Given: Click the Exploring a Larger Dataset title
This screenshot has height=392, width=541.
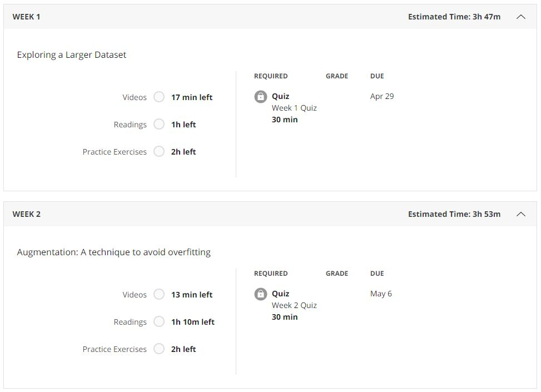Looking at the screenshot, I should click(x=72, y=54).
